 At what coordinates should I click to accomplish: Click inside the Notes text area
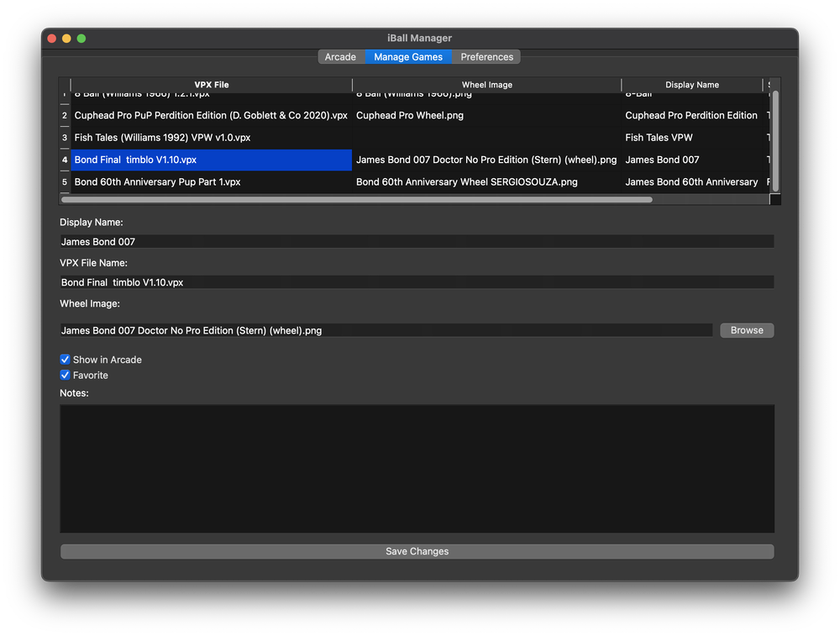417,467
